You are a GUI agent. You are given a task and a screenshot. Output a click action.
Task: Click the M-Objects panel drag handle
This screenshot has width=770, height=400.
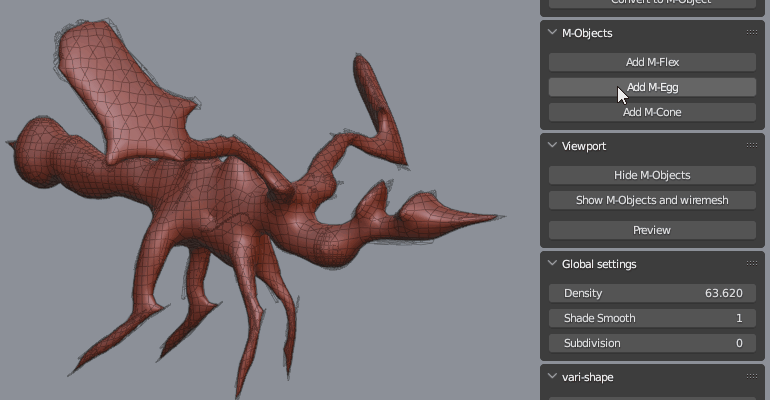pos(751,32)
